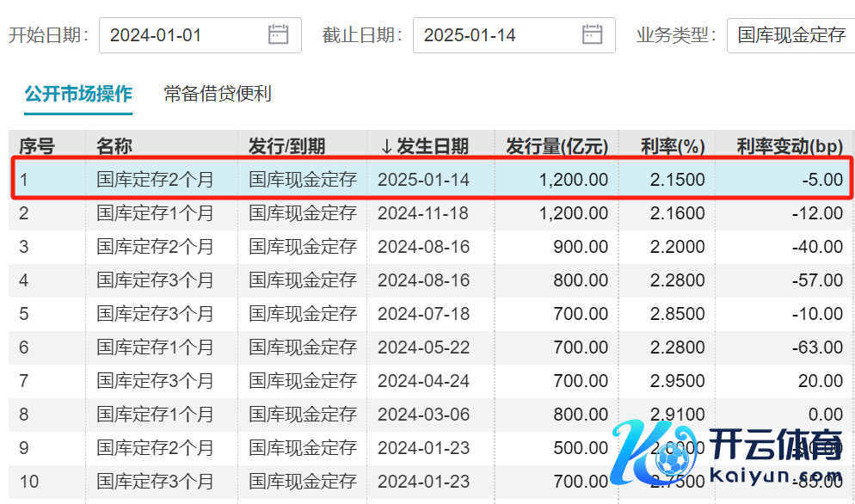Click the 利率变动(bp) column header
The height and width of the screenshot is (504, 855).
click(x=790, y=146)
